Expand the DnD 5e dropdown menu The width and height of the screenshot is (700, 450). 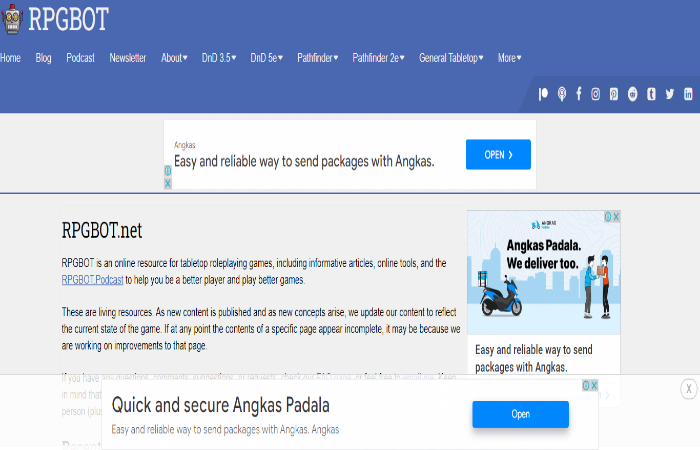(267, 58)
